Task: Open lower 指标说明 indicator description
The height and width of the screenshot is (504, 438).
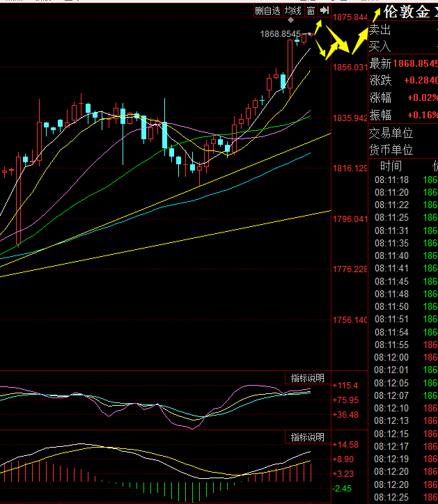Action: [x=307, y=437]
